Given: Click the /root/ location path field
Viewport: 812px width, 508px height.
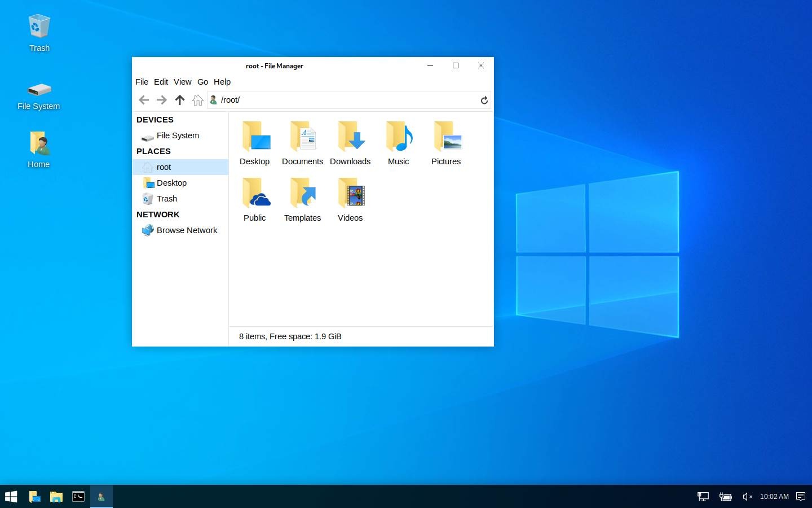Looking at the screenshot, I should coord(344,100).
